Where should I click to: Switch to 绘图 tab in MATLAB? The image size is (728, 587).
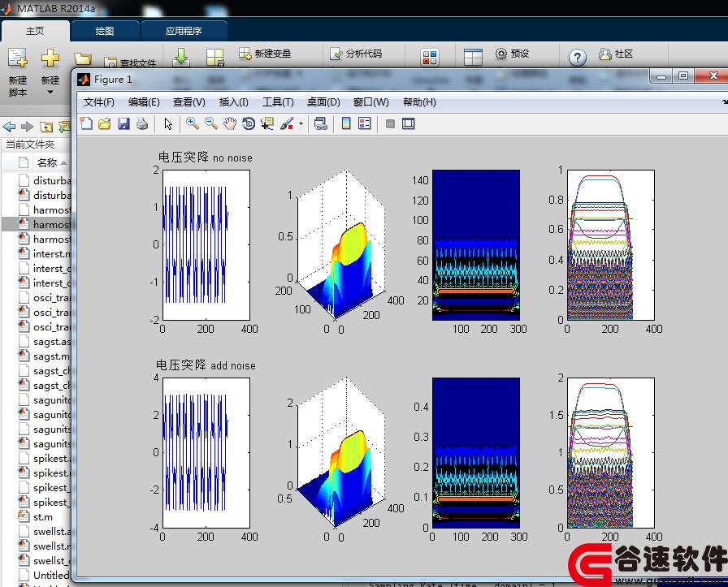pyautogui.click(x=105, y=31)
